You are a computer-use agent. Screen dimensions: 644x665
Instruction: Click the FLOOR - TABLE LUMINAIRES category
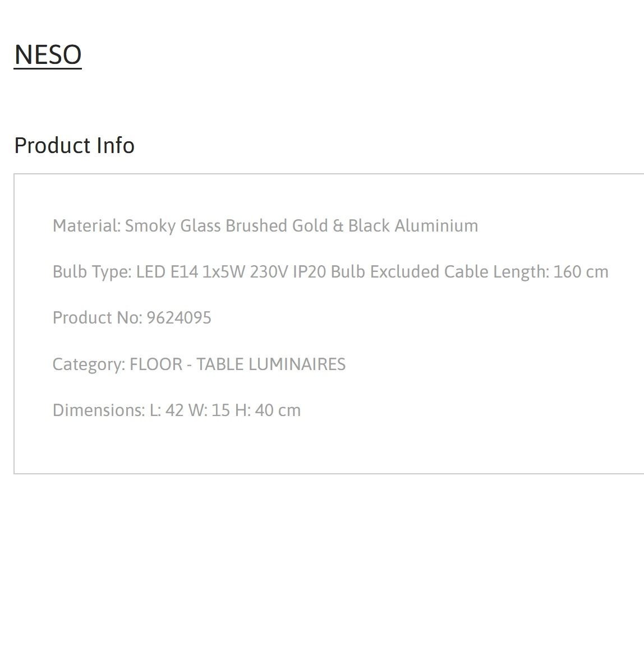click(x=238, y=364)
